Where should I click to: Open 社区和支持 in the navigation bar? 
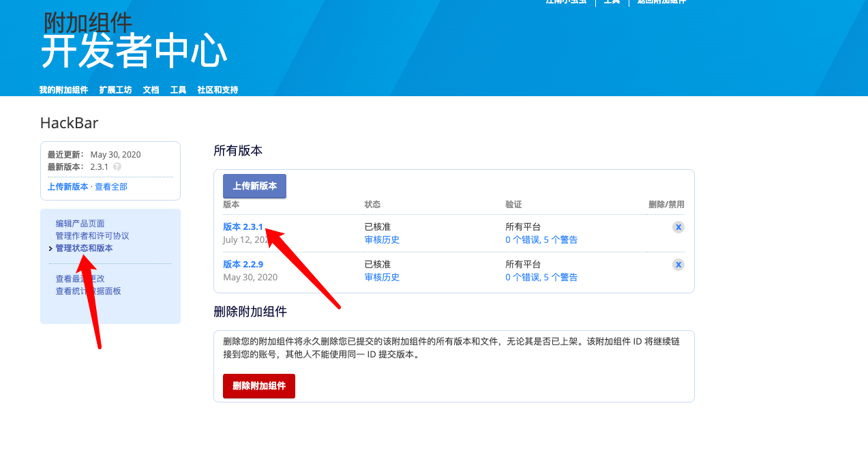point(218,90)
